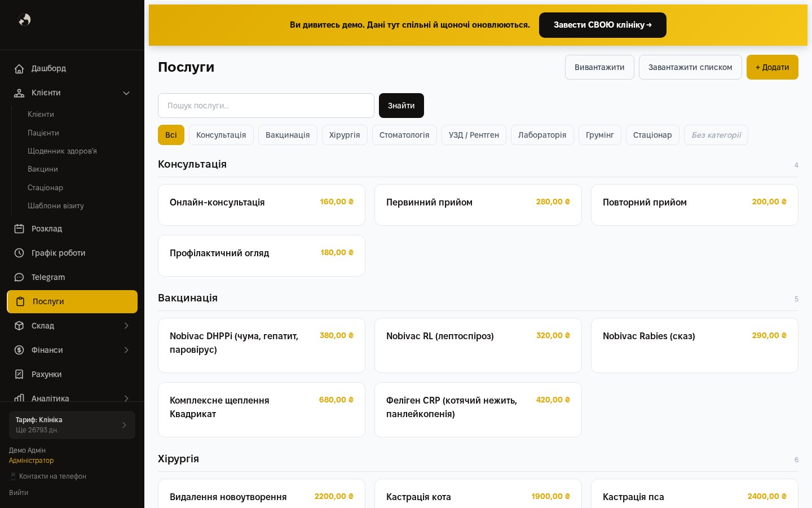Viewport: 812px width, 508px height.
Task: Click the Вийти logout link
Action: coord(19,492)
